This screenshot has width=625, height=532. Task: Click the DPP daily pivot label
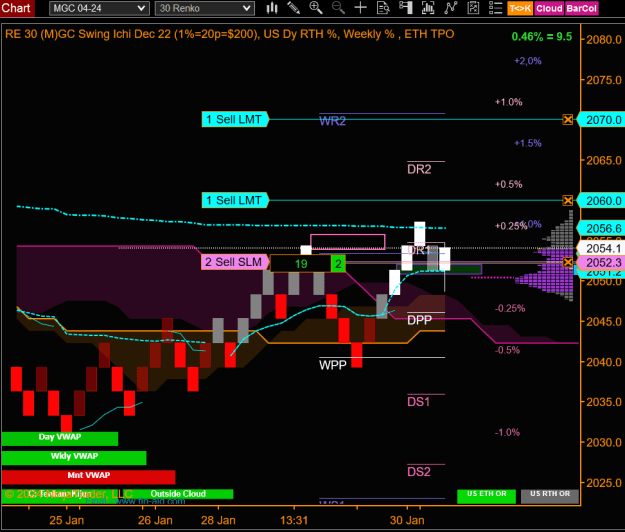[x=419, y=320]
